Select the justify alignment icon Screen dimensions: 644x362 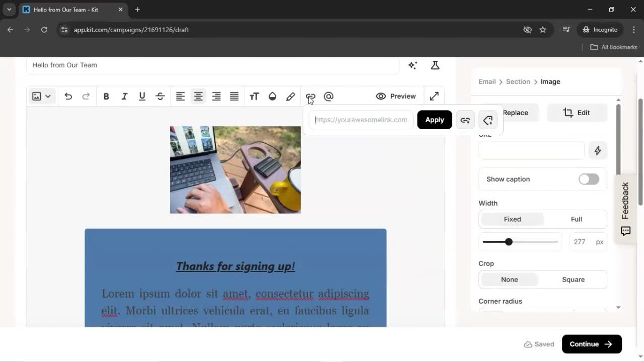[234, 96]
